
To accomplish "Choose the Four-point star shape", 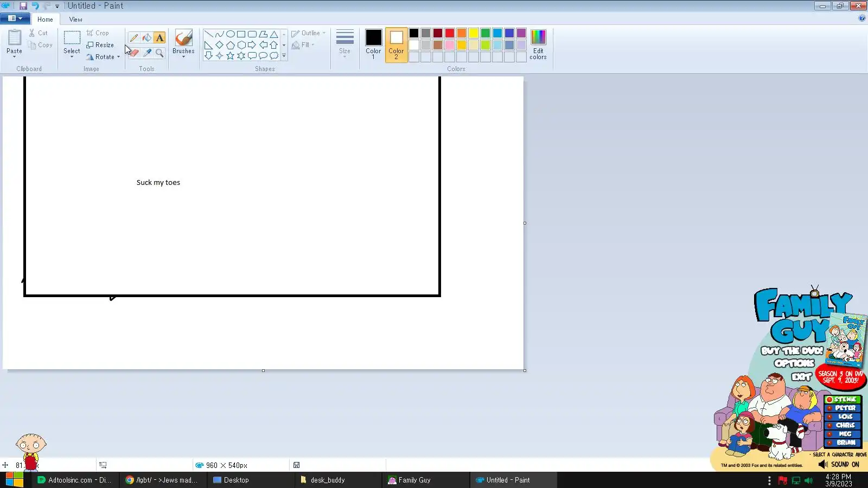I will [x=219, y=56].
